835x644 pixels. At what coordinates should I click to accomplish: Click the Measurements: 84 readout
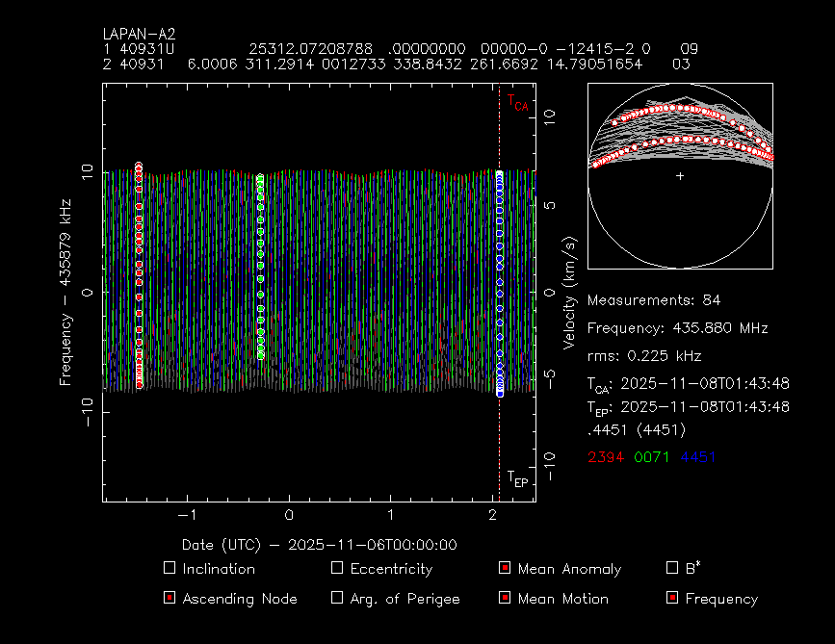653,300
